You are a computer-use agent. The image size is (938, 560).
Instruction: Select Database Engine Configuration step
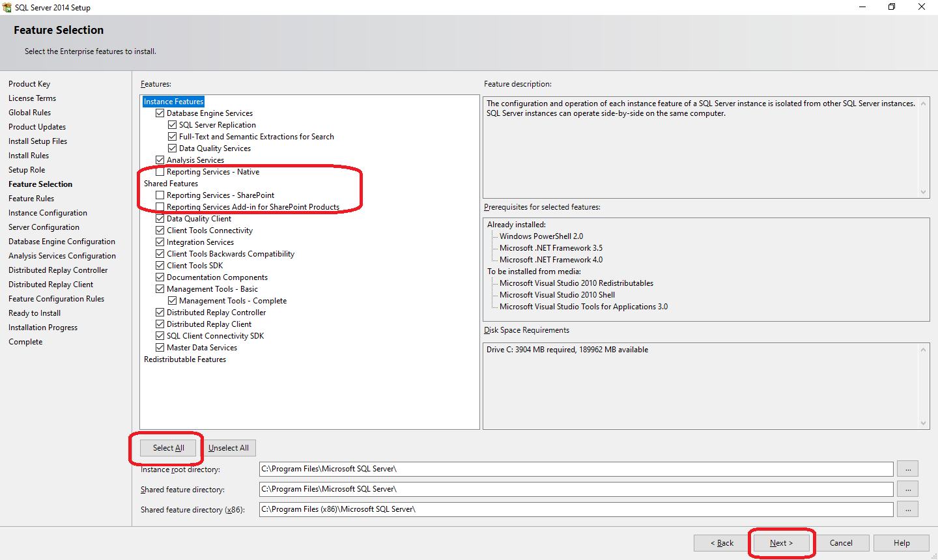(x=62, y=242)
